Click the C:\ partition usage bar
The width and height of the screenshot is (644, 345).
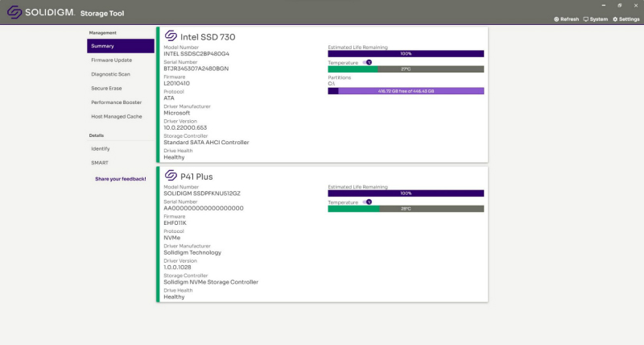[406, 91]
